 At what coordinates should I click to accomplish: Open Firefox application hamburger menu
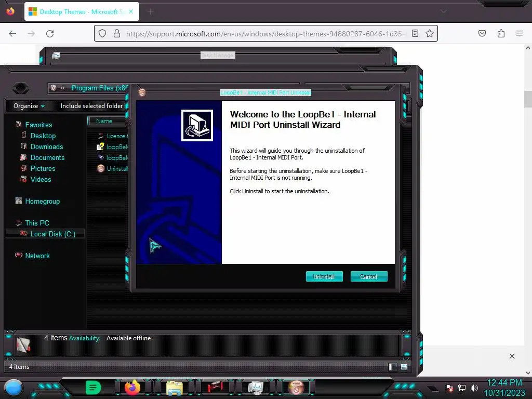point(520,33)
